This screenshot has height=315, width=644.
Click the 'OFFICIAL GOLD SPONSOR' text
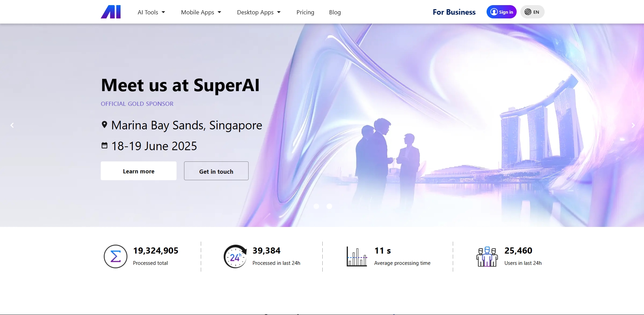[137, 104]
